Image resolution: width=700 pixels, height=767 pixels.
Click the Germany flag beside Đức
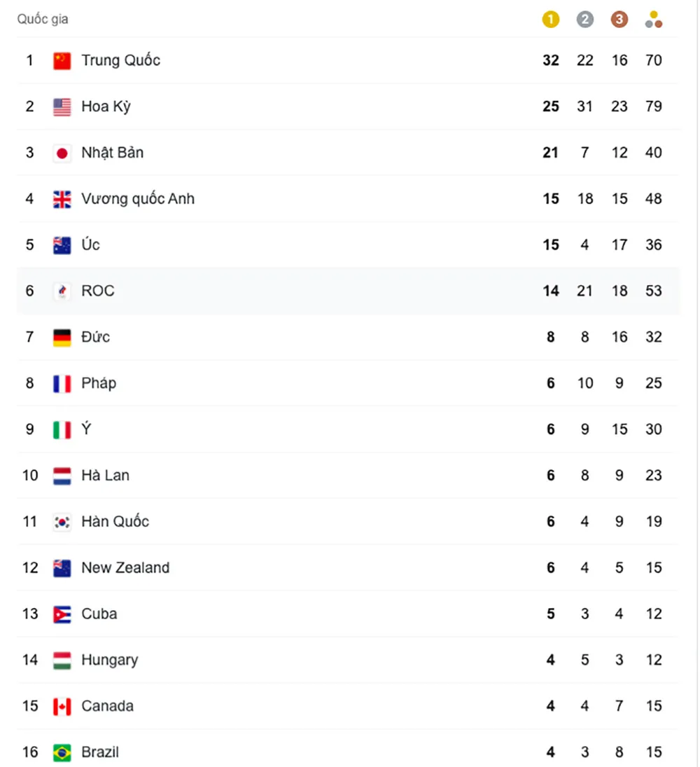[x=62, y=337]
